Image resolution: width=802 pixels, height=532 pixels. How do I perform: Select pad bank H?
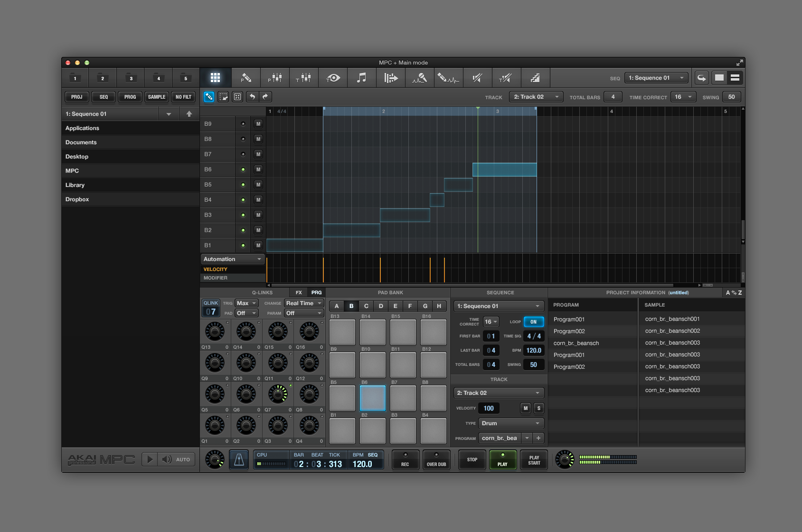click(439, 306)
